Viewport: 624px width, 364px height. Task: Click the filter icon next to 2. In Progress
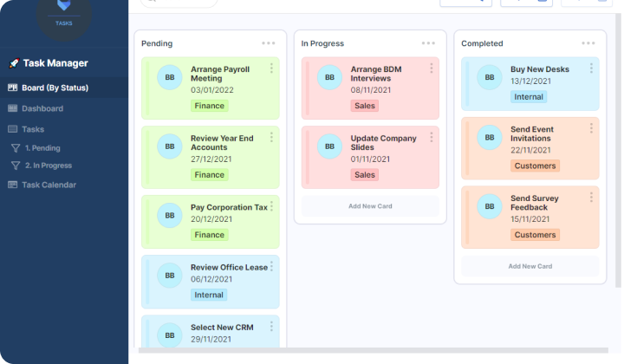[x=15, y=166]
